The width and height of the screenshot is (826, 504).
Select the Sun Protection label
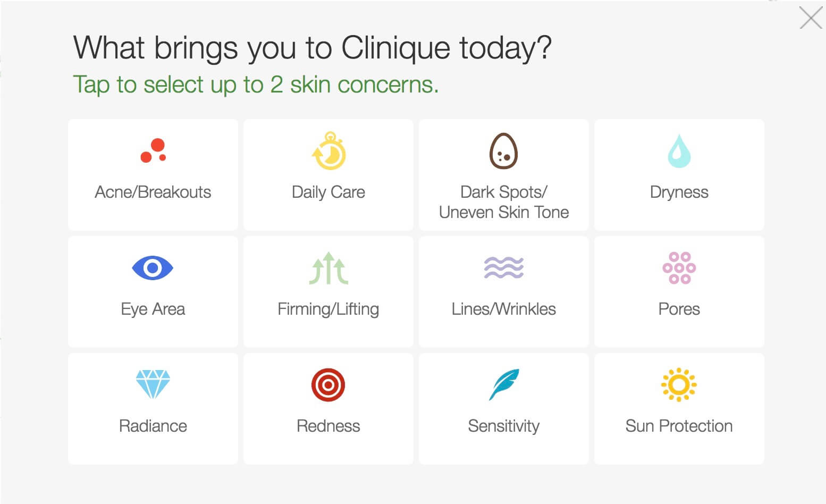679,426
